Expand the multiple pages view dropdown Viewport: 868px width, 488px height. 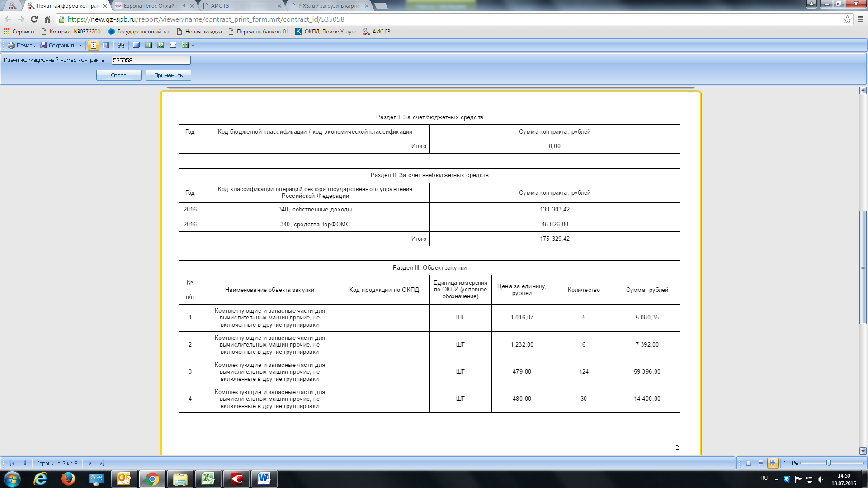pos(193,45)
